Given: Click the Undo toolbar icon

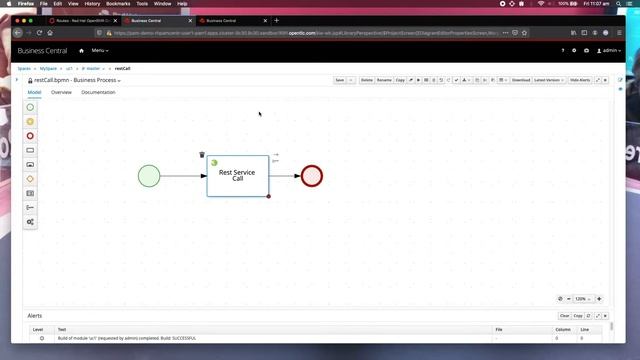Looking at the screenshot, I should pos(441,80).
